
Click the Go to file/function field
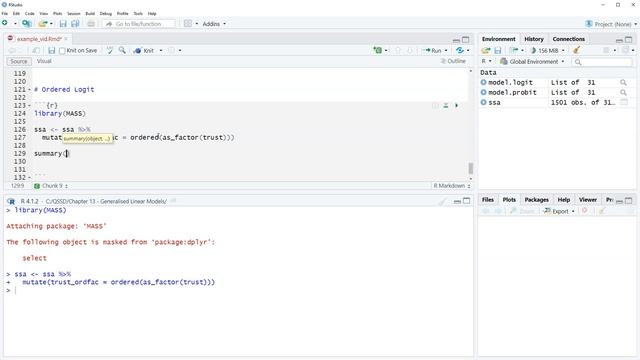tap(139, 24)
